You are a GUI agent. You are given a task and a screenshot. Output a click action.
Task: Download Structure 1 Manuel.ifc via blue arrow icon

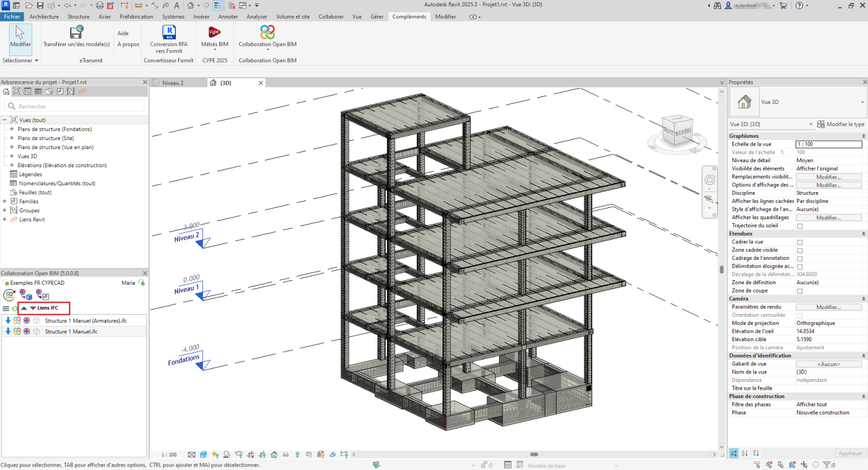[x=7, y=331]
